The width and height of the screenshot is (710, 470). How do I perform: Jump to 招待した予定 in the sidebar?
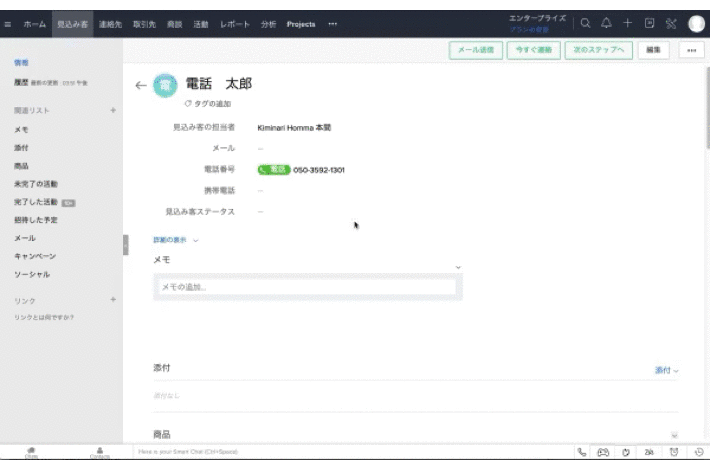36,220
